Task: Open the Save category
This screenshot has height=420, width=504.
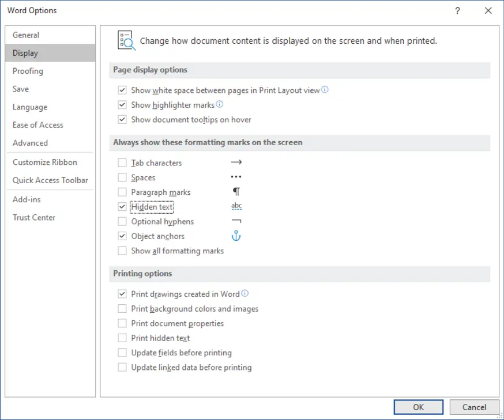Action: [x=50, y=89]
